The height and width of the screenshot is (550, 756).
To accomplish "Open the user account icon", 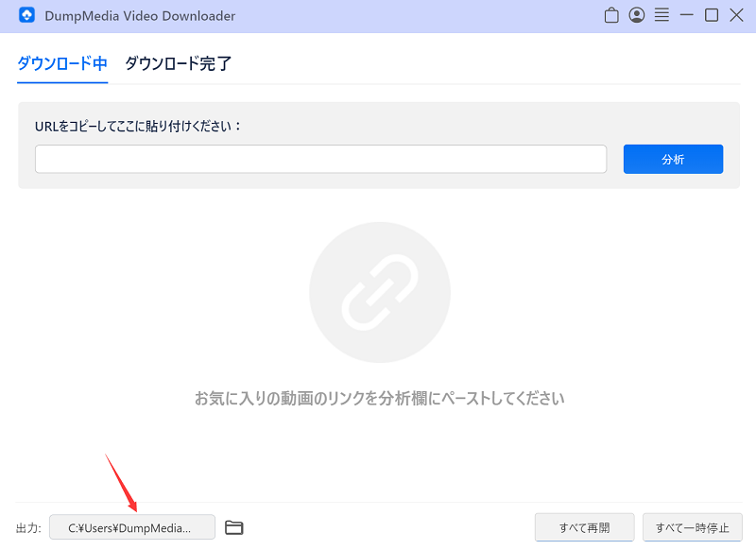I will pos(636,15).
